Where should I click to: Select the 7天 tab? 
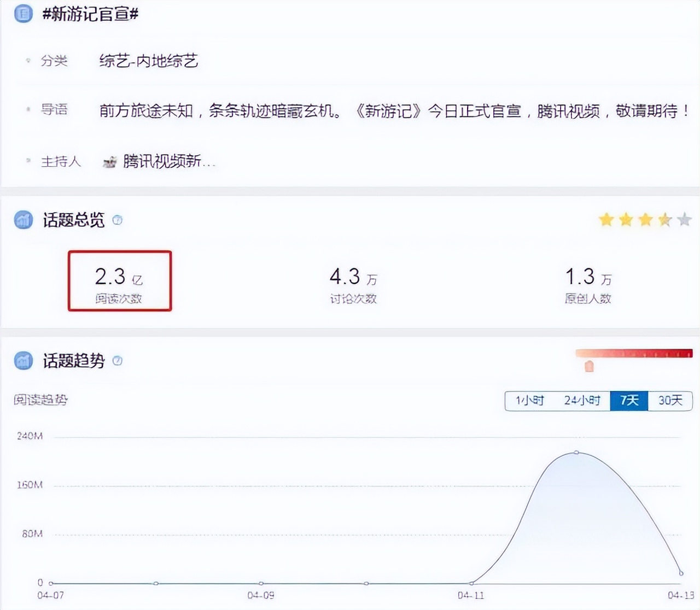629,401
